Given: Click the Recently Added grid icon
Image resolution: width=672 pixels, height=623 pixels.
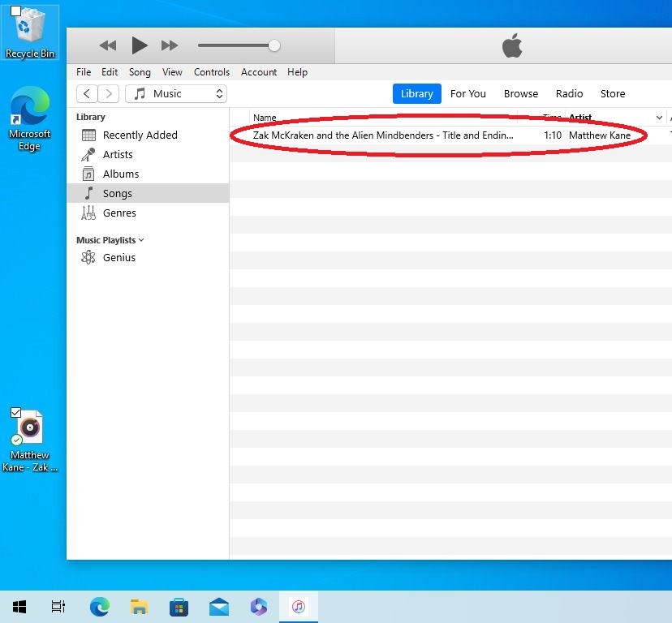Looking at the screenshot, I should pyautogui.click(x=88, y=135).
